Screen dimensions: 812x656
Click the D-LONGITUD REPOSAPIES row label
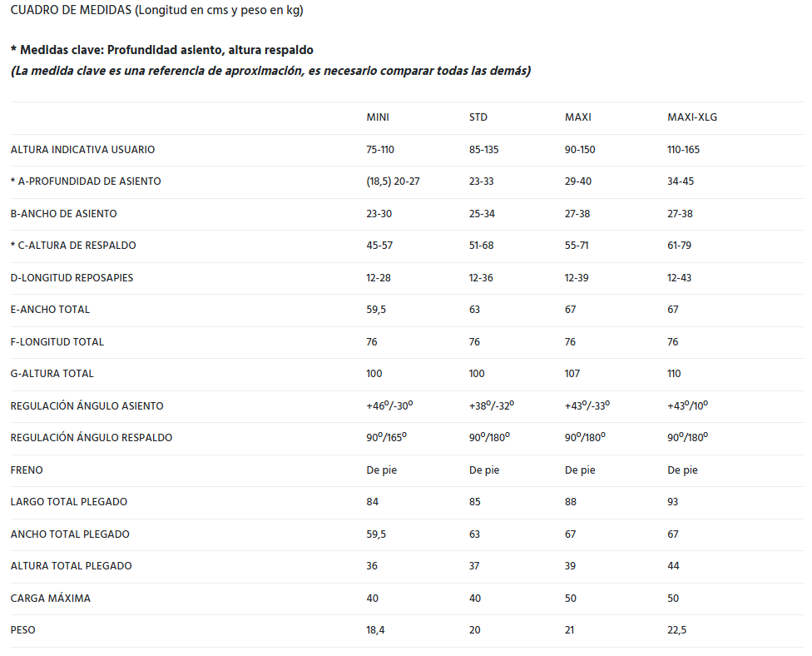point(72,278)
